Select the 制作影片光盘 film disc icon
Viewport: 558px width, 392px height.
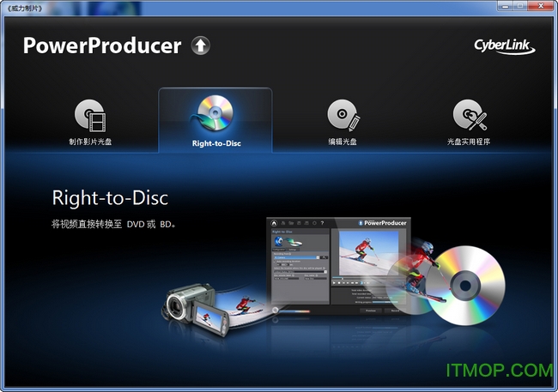click(90, 115)
